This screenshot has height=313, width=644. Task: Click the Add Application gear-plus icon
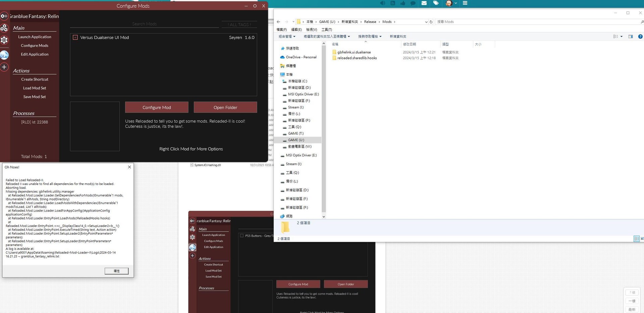4,16
